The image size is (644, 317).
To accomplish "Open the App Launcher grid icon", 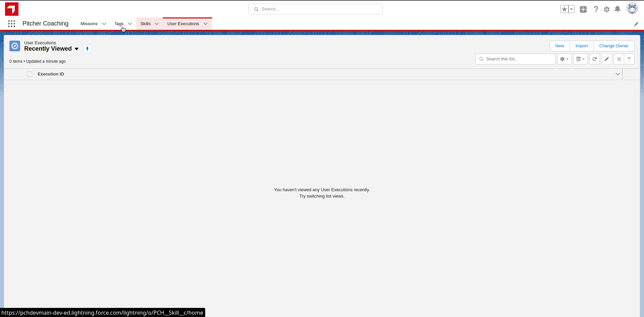I will [x=12, y=23].
